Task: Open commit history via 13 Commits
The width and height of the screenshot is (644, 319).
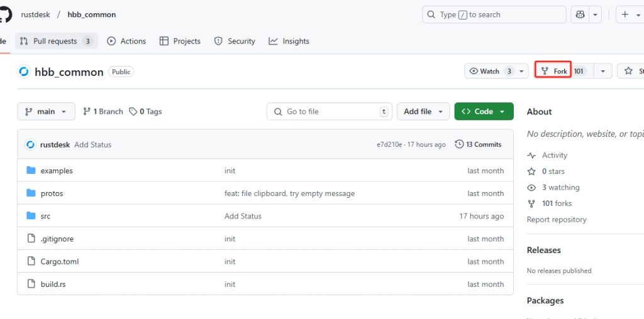Action: [478, 144]
